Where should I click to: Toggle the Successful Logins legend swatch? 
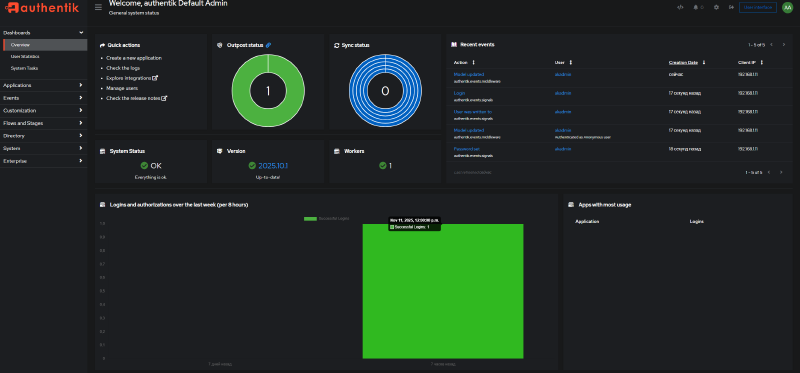tap(310, 218)
